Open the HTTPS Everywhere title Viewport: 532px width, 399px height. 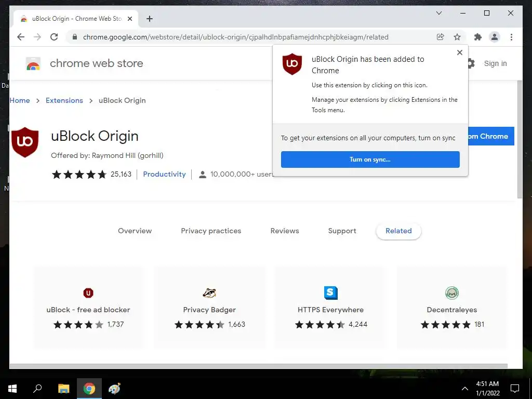pyautogui.click(x=330, y=310)
